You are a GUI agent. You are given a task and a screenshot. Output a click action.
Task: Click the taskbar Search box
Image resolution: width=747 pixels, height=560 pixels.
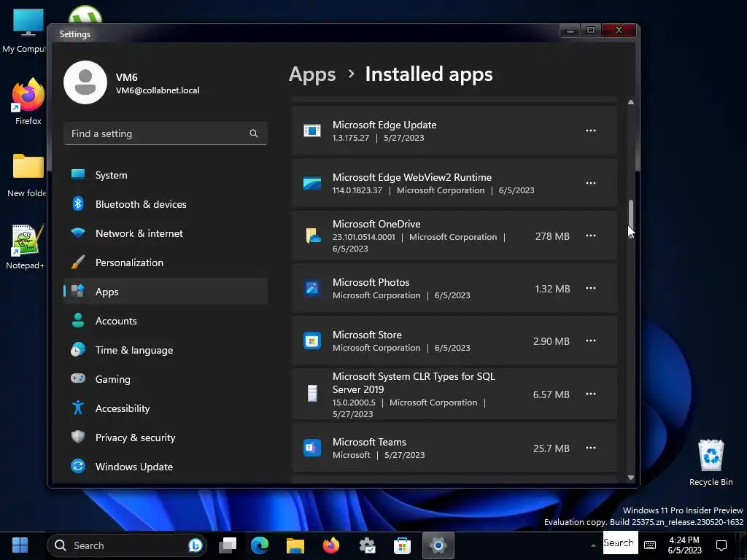[127, 545]
